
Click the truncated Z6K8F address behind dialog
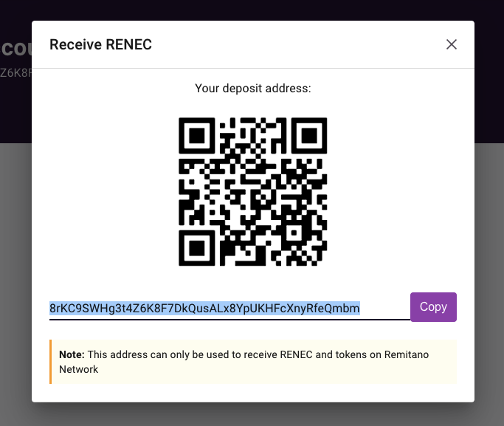click(15, 73)
